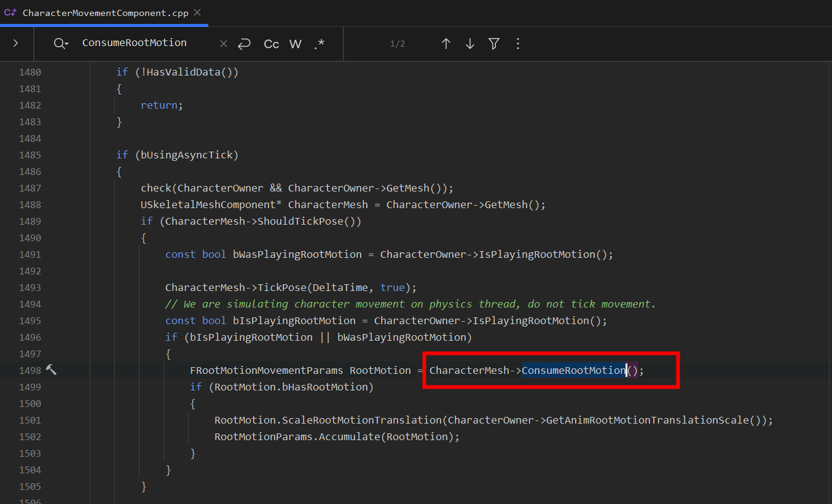This screenshot has height=504, width=832.
Task: Click the green comment on line 1494
Action: click(x=410, y=304)
